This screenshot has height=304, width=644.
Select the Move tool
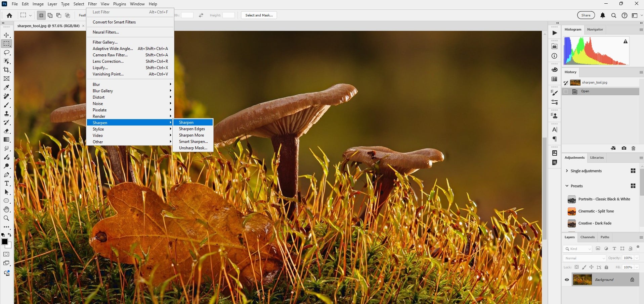tap(6, 35)
